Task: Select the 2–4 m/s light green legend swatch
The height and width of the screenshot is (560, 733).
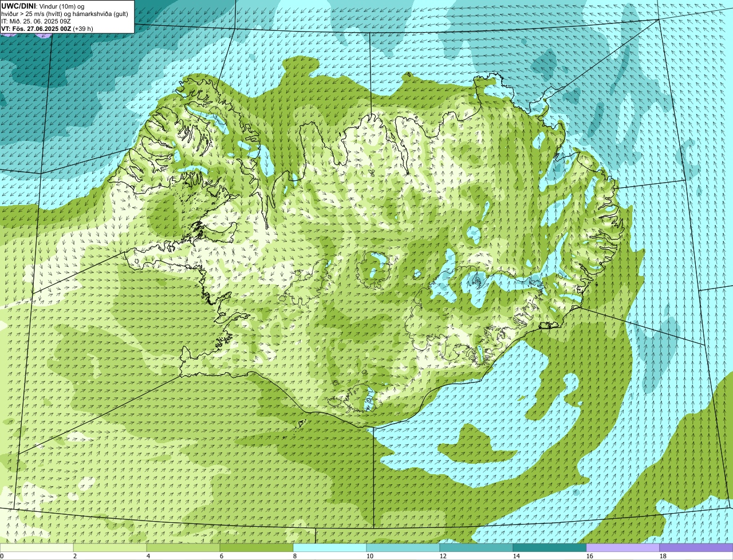Action: [x=110, y=547]
